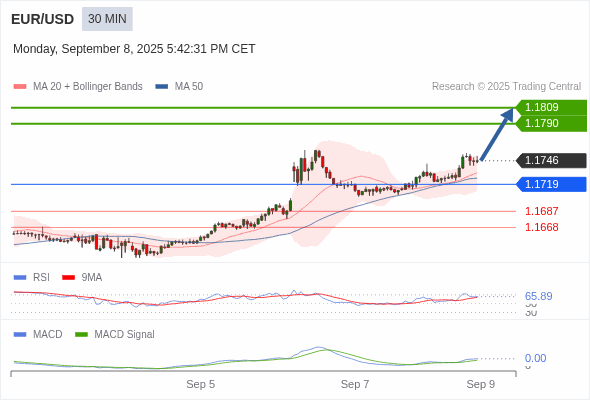
Task: Click the 1.1719 blue pivot label
Action: click(x=551, y=184)
